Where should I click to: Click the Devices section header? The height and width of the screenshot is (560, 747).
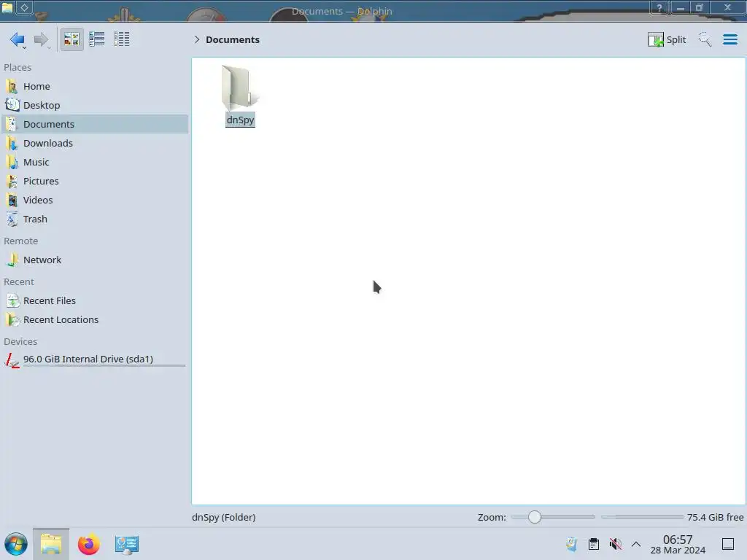pyautogui.click(x=20, y=342)
